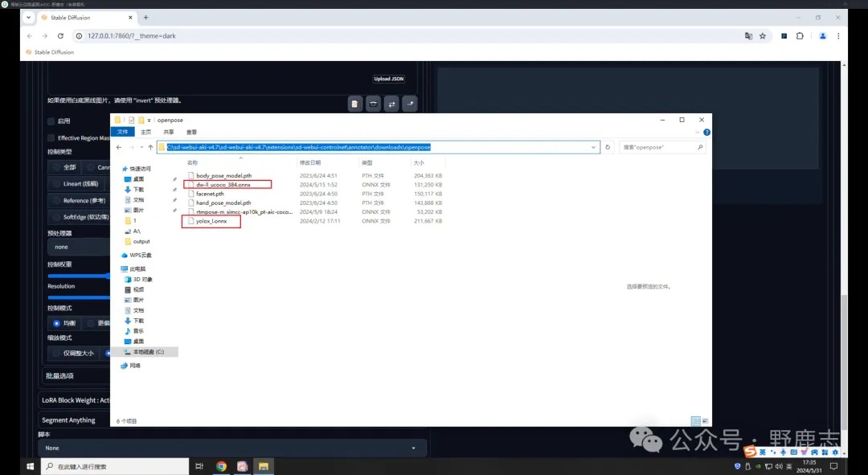Switch to the Stable Diffusion browser tab
This screenshot has height=475, width=868.
pyautogui.click(x=87, y=18)
